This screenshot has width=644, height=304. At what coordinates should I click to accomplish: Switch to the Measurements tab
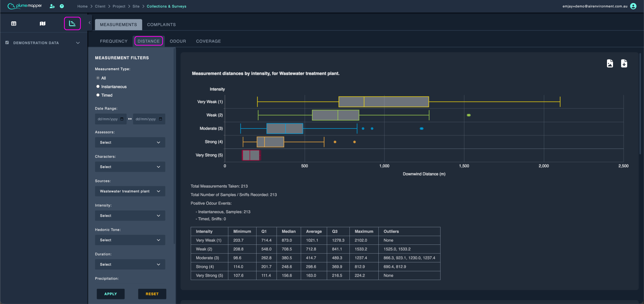[118, 25]
